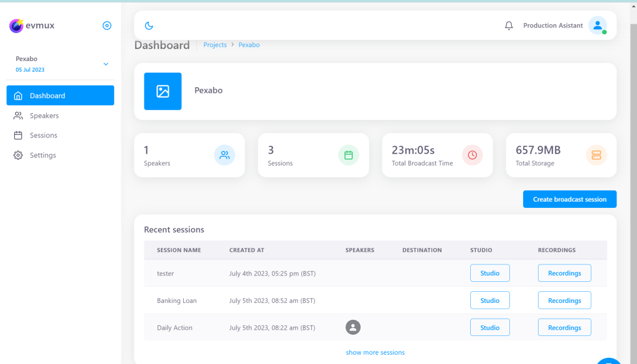Click the 'Production Asistant' user name
Viewport: 637px width, 364px height.
pyautogui.click(x=553, y=26)
